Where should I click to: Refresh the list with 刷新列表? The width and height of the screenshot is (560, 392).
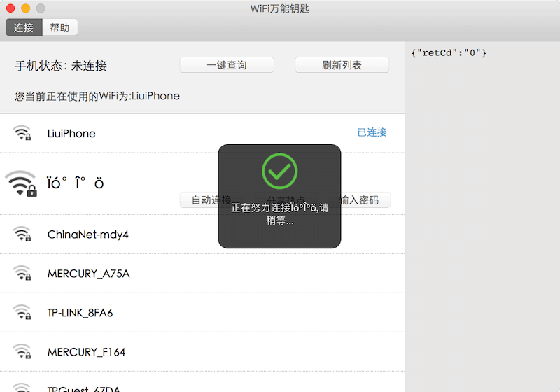point(342,65)
